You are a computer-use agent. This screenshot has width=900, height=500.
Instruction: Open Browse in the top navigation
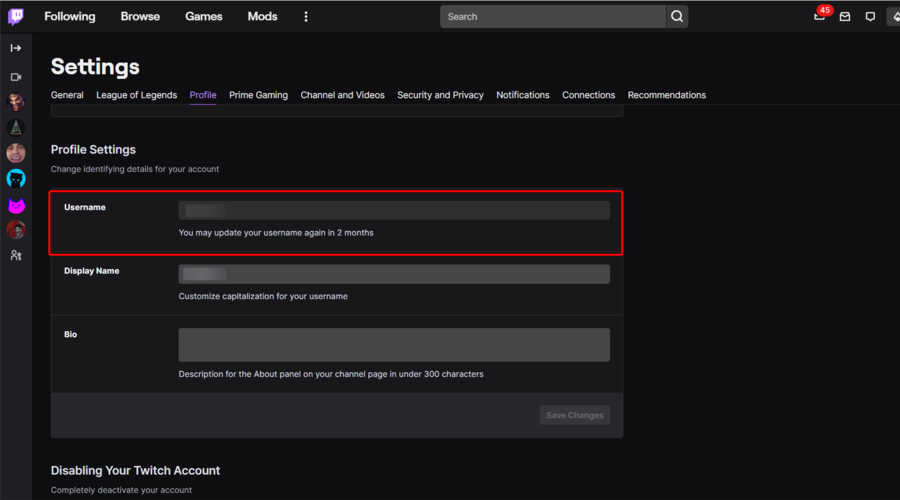[x=140, y=16]
